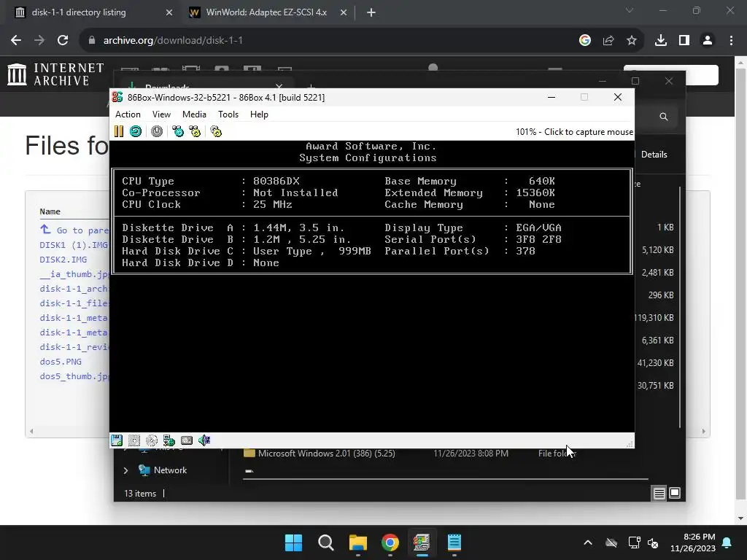Open the 86Box Help menu
This screenshot has height=560, width=747.
coord(259,114)
